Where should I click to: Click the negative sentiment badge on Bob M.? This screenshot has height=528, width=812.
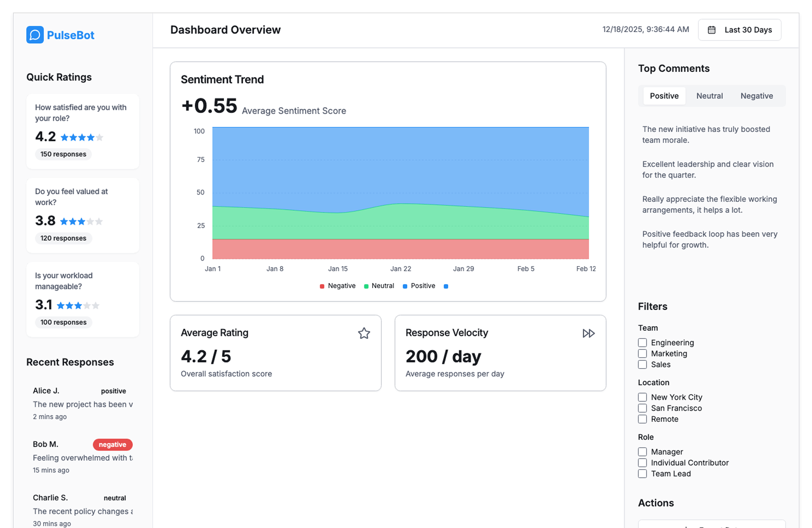pos(112,445)
